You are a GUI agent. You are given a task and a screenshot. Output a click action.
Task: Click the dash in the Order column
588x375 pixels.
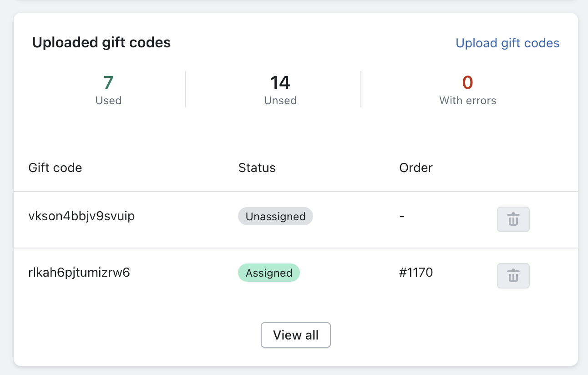(x=401, y=216)
